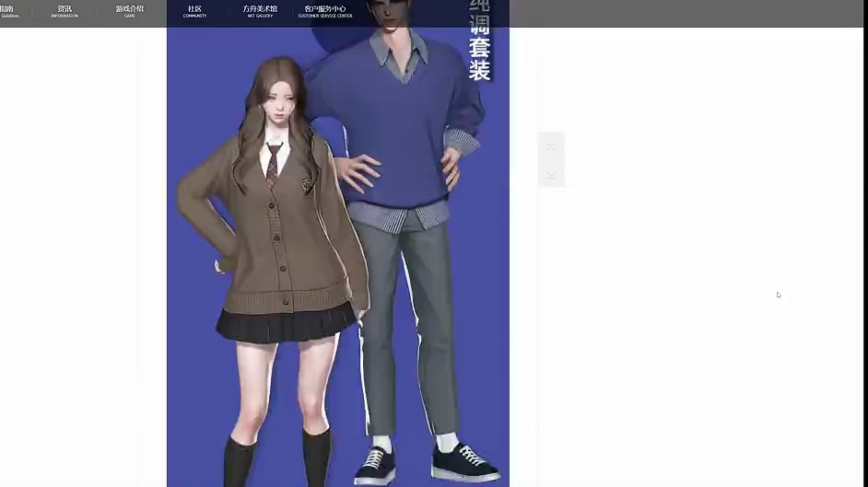
Task: Go to 资讯 Information in the navigation bar
Action: [x=65, y=11]
